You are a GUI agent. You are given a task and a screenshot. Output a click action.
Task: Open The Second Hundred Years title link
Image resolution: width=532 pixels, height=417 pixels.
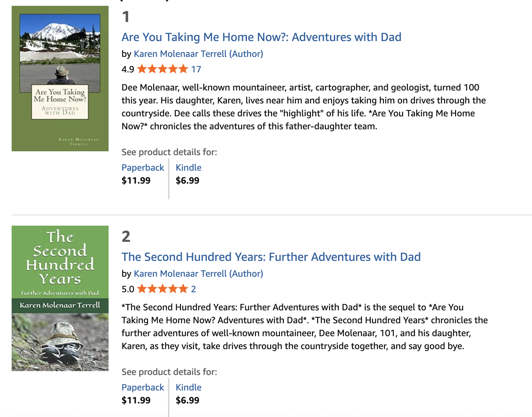271,257
